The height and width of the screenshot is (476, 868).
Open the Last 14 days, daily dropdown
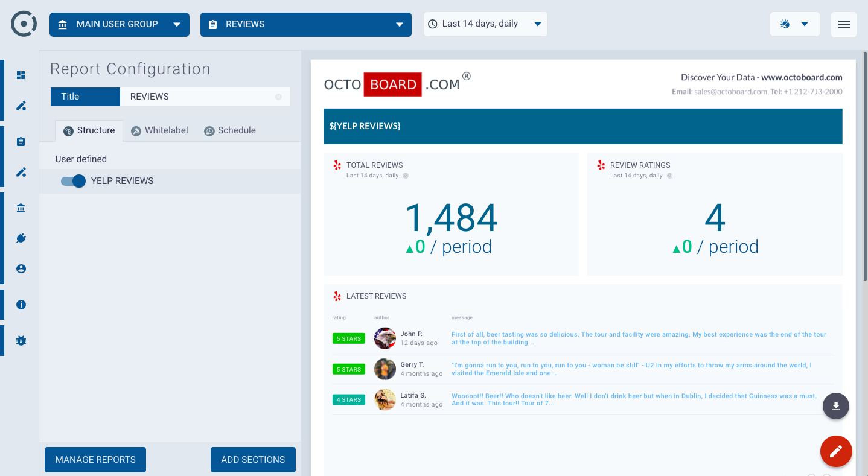coord(485,24)
